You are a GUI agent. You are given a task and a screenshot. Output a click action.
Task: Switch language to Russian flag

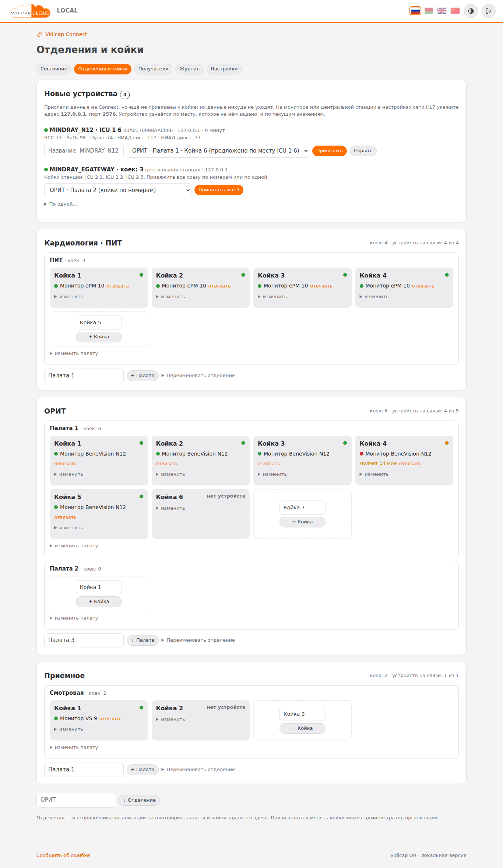[415, 11]
